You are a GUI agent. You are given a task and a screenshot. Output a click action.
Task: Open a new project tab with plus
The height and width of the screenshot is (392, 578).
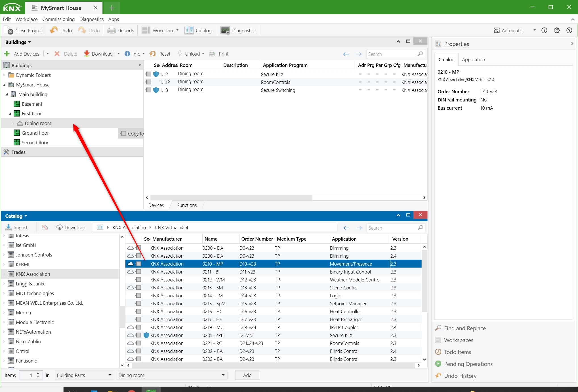click(x=112, y=8)
